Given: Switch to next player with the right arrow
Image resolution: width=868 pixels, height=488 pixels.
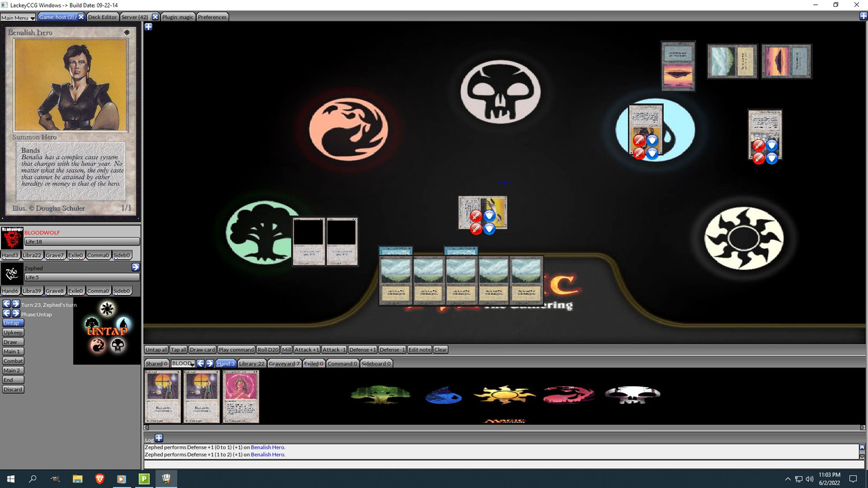Looking at the screenshot, I should tap(210, 364).
